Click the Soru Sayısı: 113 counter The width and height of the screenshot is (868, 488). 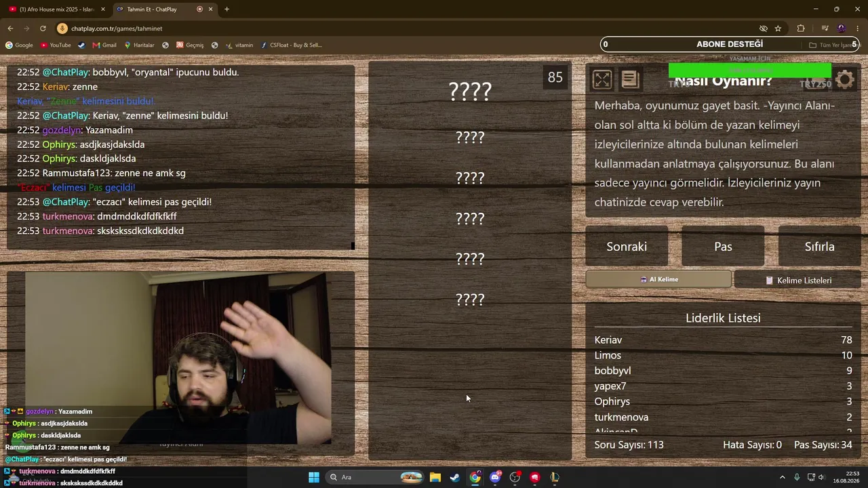pos(629,445)
